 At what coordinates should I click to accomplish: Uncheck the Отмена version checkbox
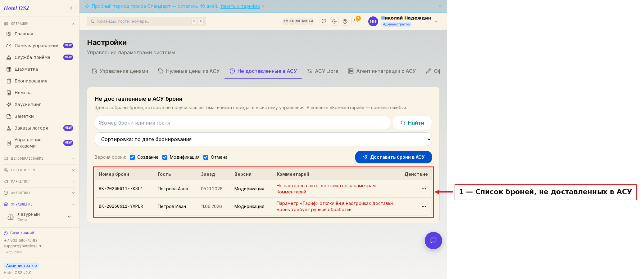(x=206, y=157)
